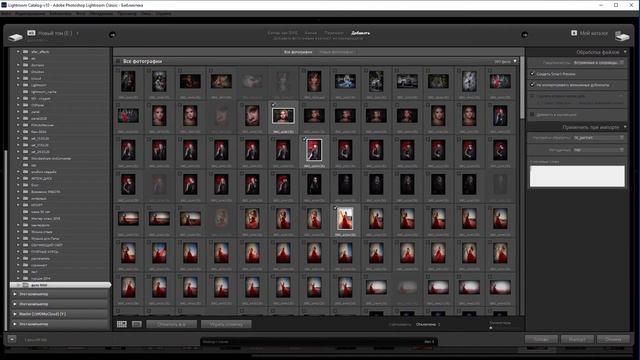640x360 pixels.
Task: Check the first thumbnail's checkbox in the top row
Action: (x=118, y=70)
